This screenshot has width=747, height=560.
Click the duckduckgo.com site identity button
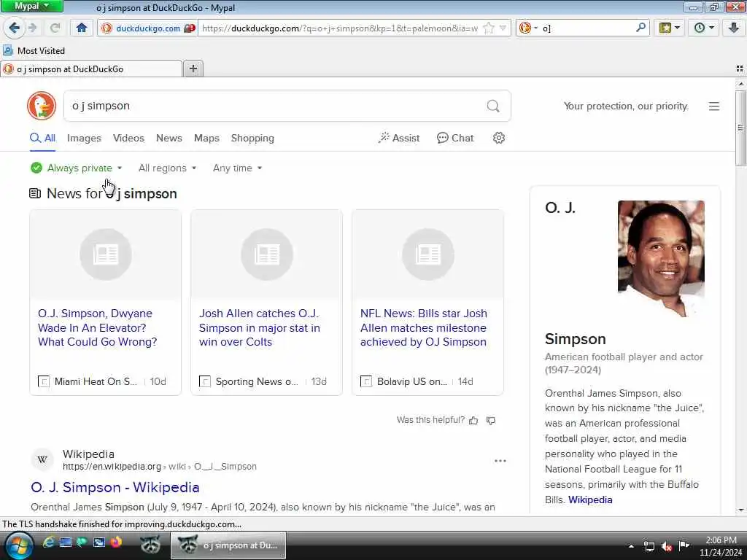[x=148, y=28]
